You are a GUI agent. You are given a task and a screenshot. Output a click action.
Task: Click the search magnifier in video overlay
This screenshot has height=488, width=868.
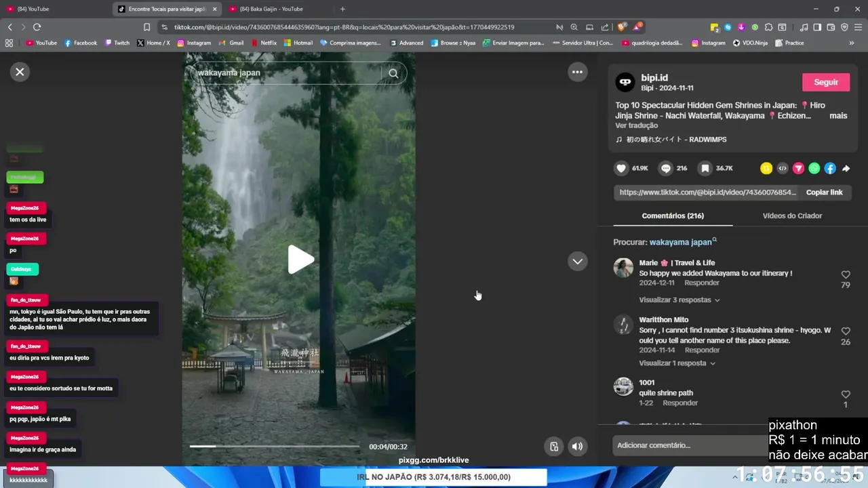tap(393, 73)
